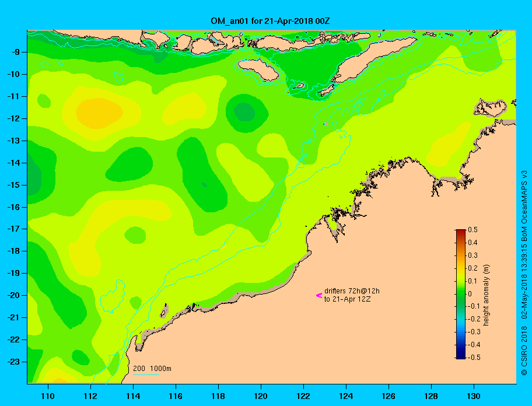Click the "height anomaly (m)" colorbar label

coord(486,295)
